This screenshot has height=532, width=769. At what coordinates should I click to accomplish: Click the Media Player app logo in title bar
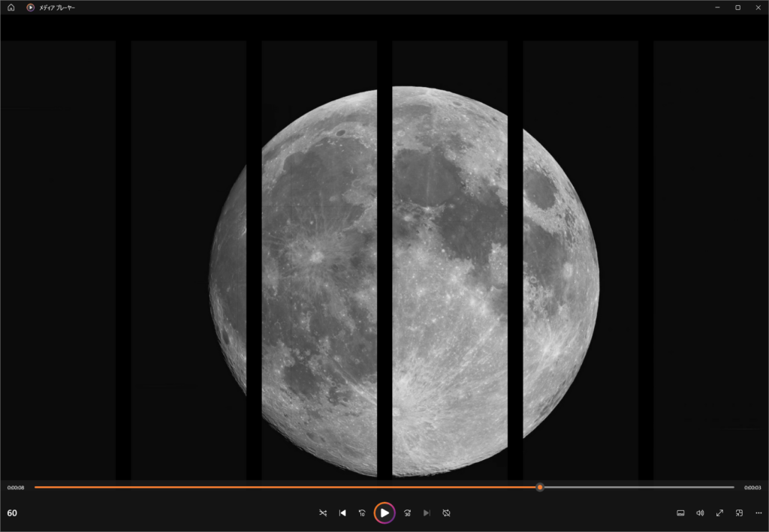(30, 8)
